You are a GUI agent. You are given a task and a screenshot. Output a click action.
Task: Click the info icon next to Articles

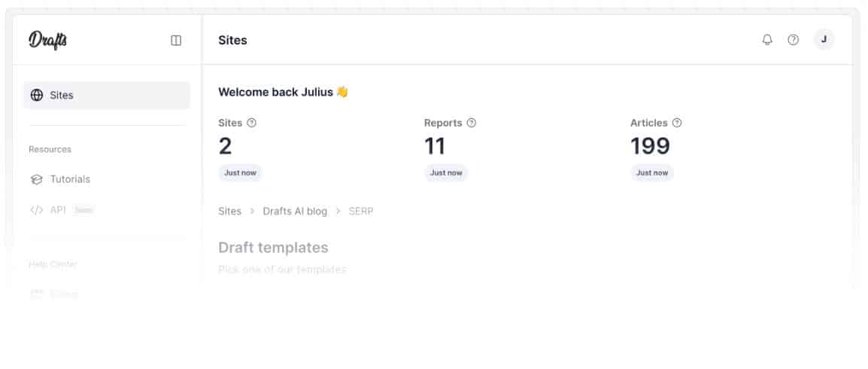pos(677,123)
